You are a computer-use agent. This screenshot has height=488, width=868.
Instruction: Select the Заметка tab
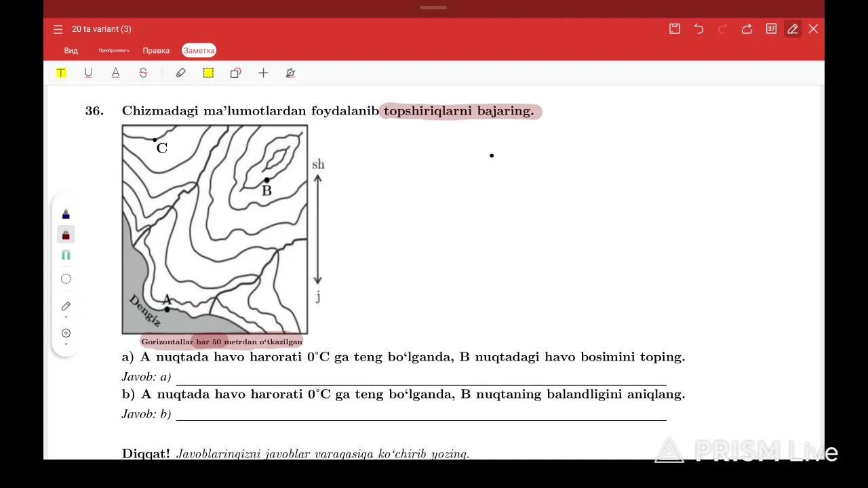coord(199,51)
